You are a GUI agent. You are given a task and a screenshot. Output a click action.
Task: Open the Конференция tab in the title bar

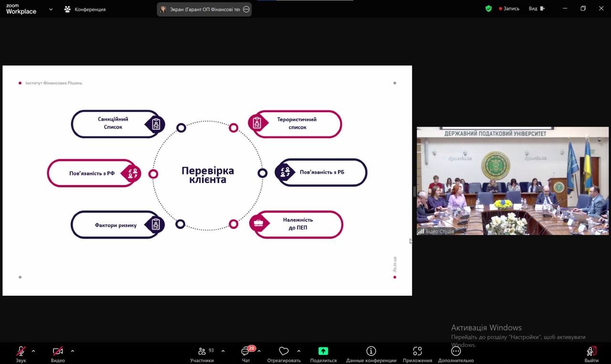pos(85,9)
